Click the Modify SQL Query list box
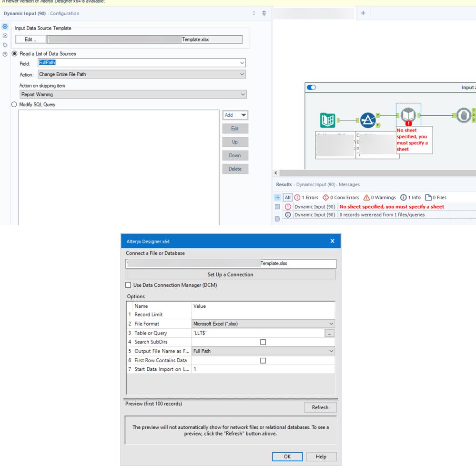 [119, 167]
